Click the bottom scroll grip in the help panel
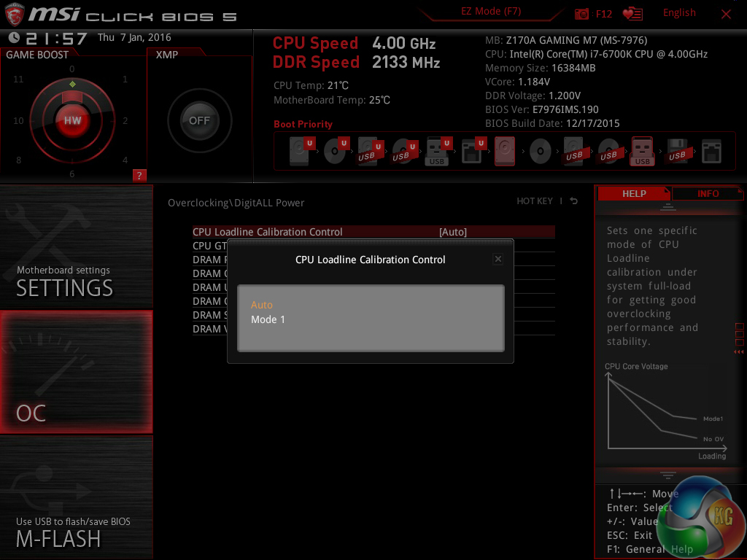Screen dimensions: 747x560 [668, 475]
